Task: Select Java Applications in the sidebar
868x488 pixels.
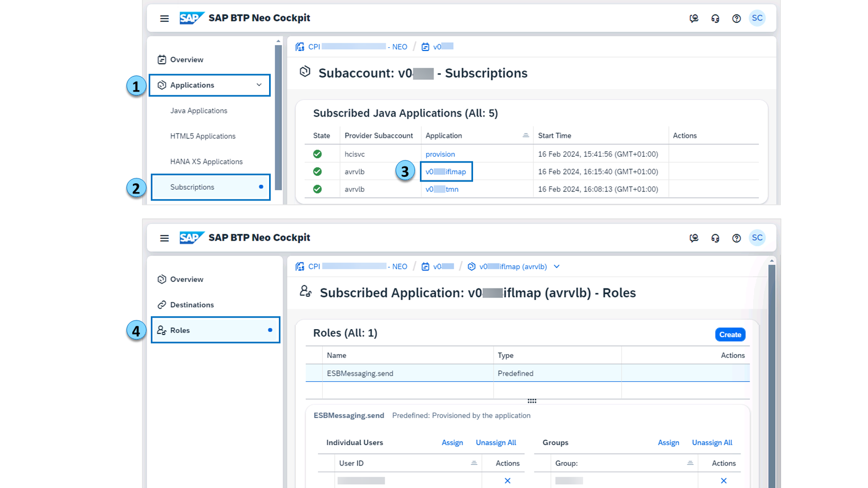Action: pyautogui.click(x=199, y=111)
